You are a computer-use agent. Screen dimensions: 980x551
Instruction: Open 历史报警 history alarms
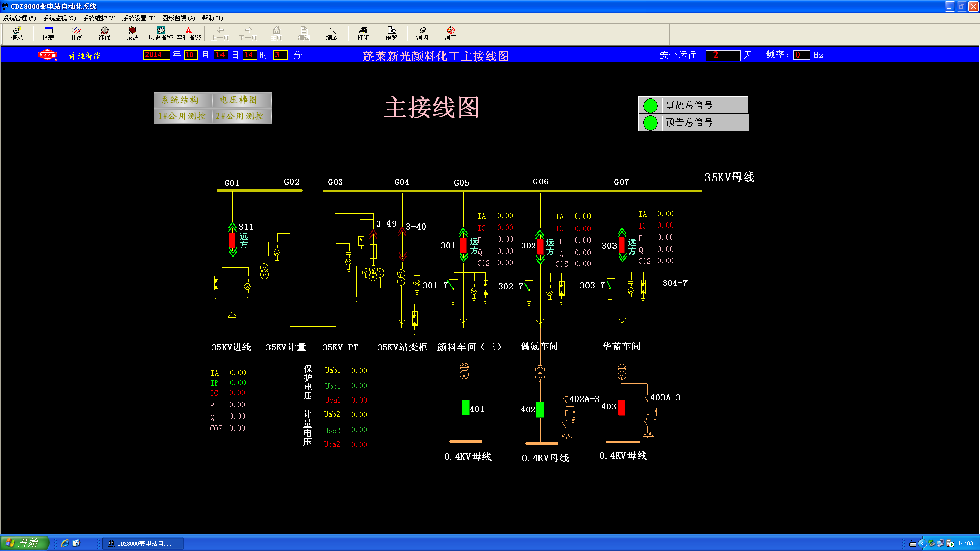160,33
